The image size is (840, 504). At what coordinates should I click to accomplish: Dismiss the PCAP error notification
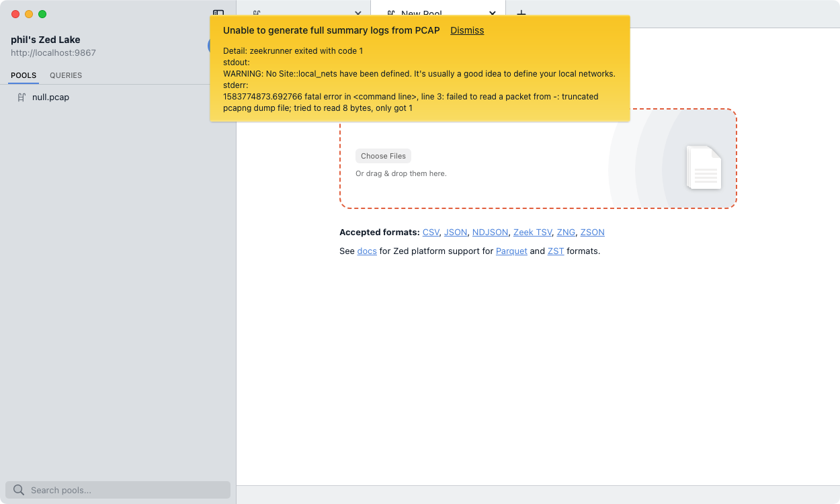tap(467, 30)
